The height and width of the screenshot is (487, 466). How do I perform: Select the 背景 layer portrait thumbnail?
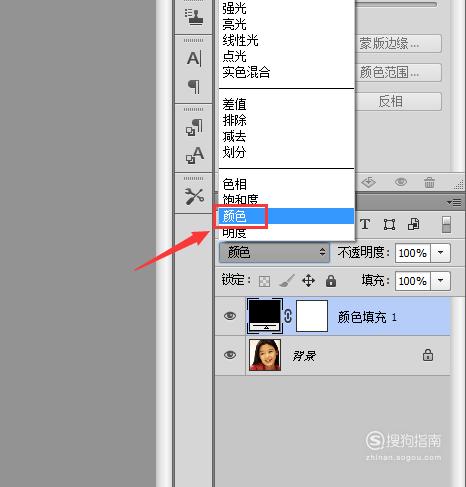(265, 355)
